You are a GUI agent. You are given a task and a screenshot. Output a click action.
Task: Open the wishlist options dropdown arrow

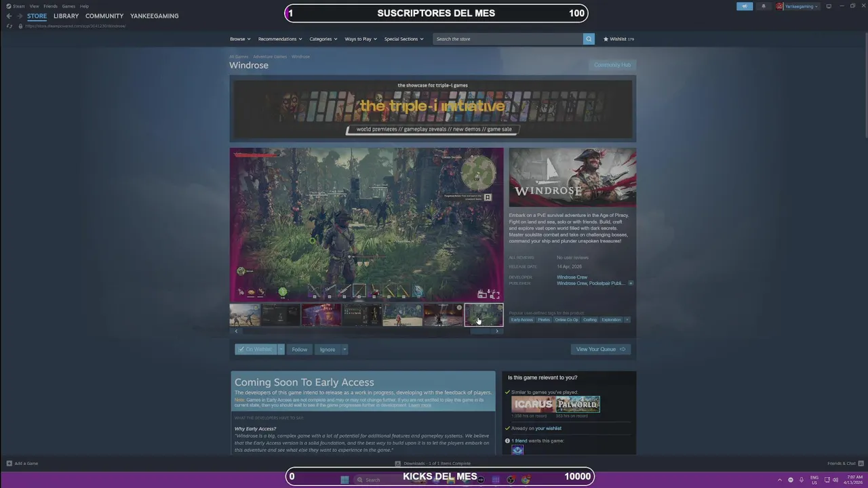[281, 349]
